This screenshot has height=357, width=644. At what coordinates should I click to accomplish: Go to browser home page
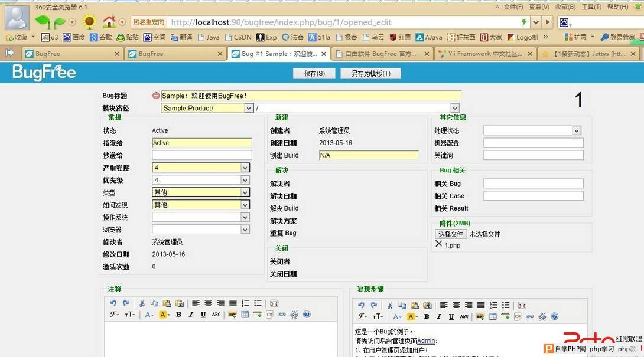tap(109, 21)
